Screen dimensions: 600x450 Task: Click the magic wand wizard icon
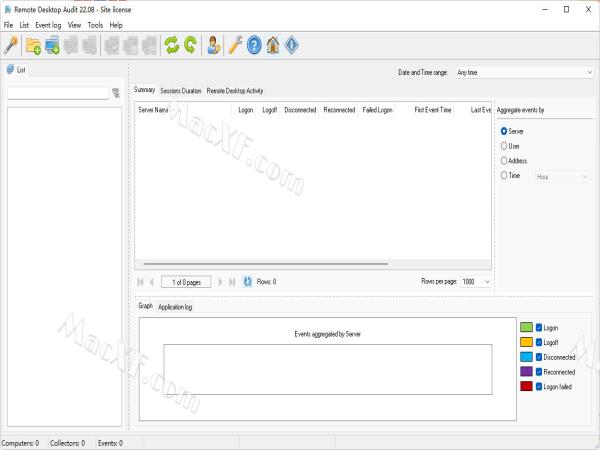(x=11, y=45)
